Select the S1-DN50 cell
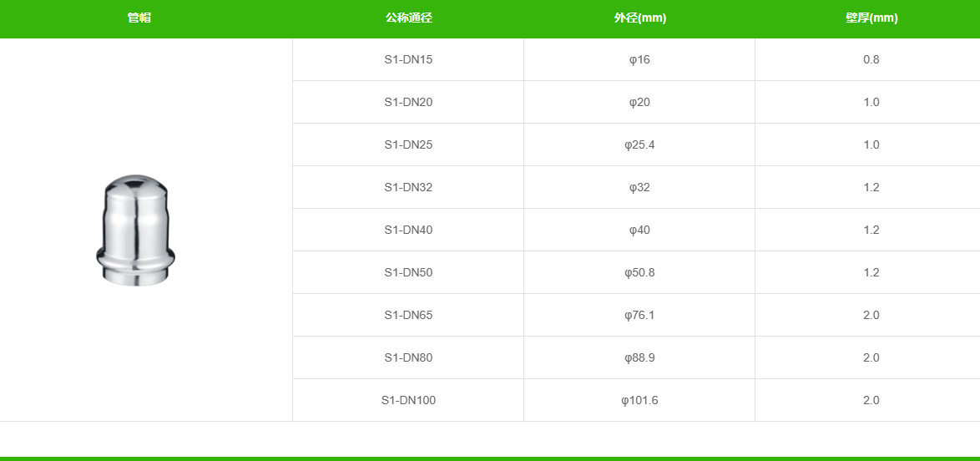 pyautogui.click(x=408, y=272)
